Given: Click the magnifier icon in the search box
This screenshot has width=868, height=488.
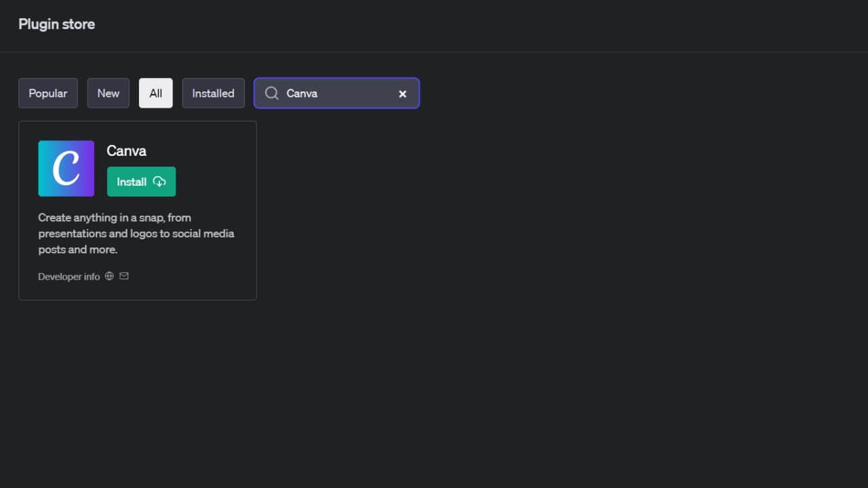Looking at the screenshot, I should click(271, 94).
